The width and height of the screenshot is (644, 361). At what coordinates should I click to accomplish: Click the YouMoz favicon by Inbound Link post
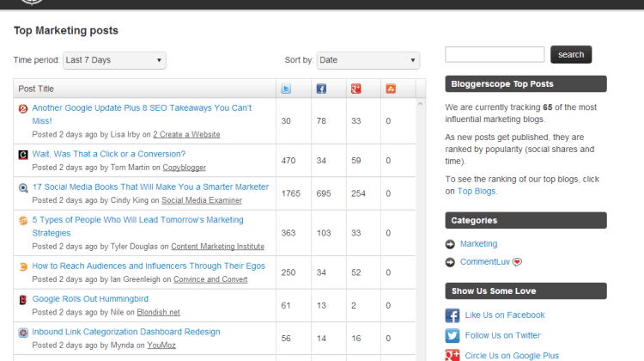click(x=23, y=333)
